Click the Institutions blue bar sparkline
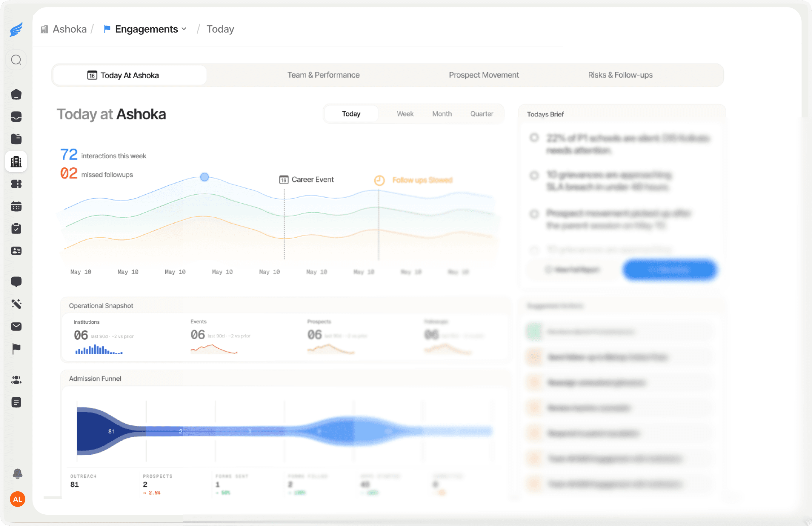This screenshot has height=526, width=812. tap(99, 349)
